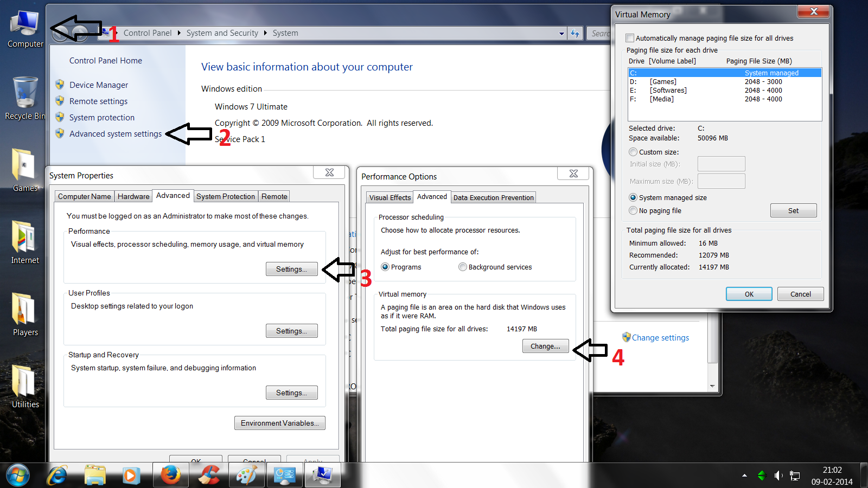Click the Change settings link
868x488 pixels.
pos(660,337)
